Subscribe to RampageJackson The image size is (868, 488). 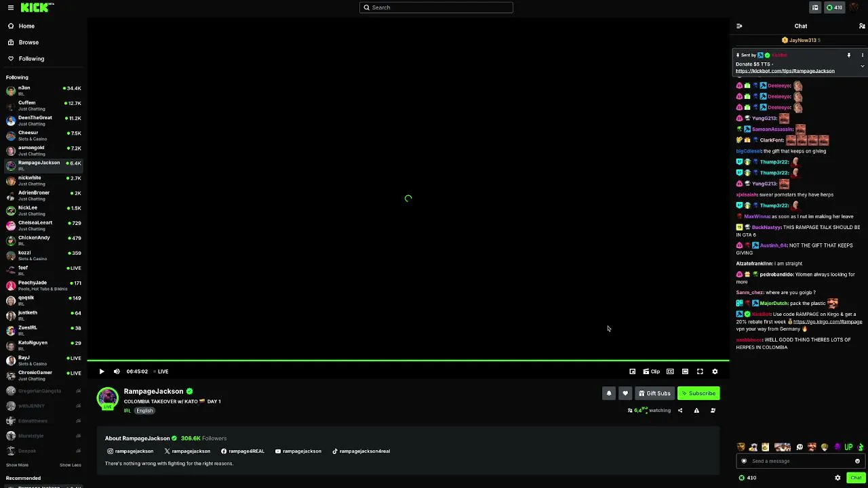(698, 393)
